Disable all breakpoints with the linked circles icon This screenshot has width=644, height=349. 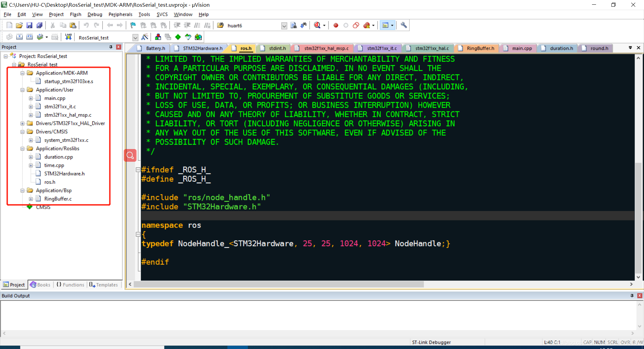356,25
